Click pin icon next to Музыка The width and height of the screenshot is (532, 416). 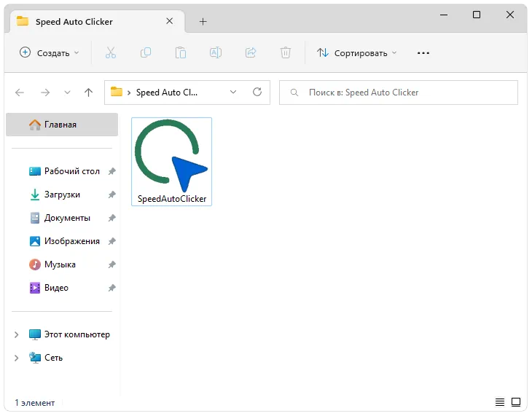[112, 264]
